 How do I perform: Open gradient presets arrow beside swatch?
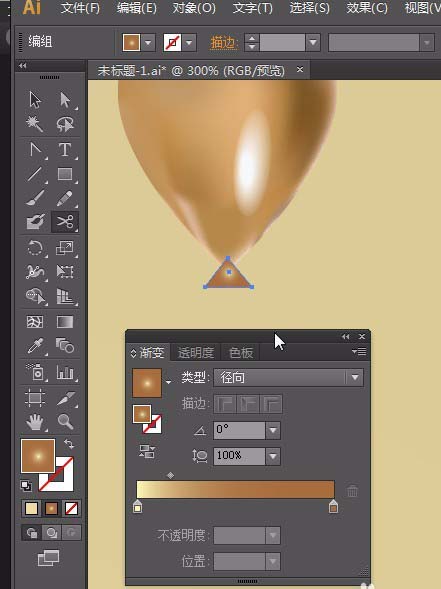(168, 382)
